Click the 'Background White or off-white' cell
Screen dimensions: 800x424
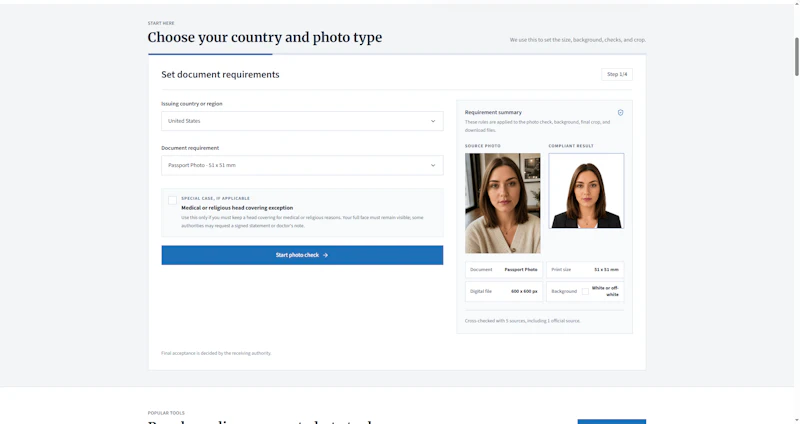coord(585,291)
